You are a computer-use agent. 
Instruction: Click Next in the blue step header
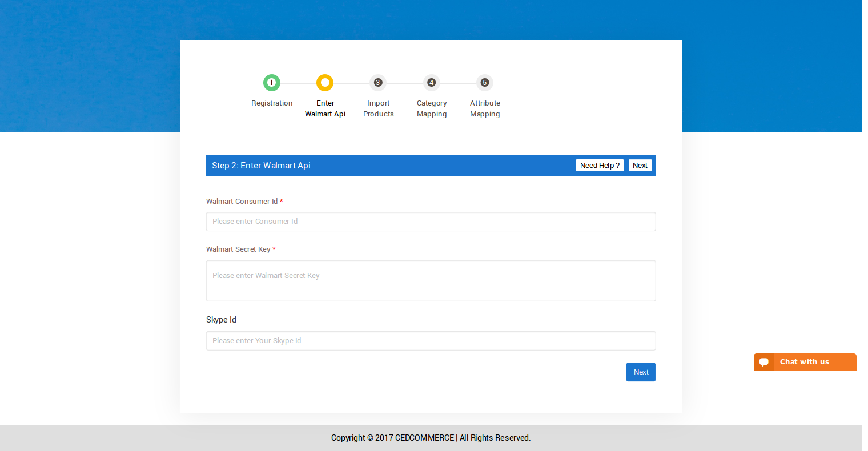(640, 165)
